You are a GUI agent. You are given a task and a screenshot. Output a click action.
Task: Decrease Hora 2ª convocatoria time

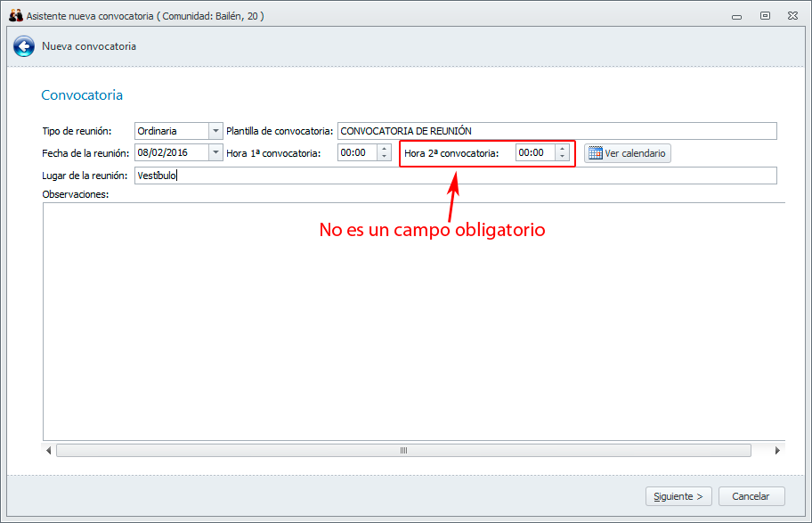pyautogui.click(x=563, y=157)
